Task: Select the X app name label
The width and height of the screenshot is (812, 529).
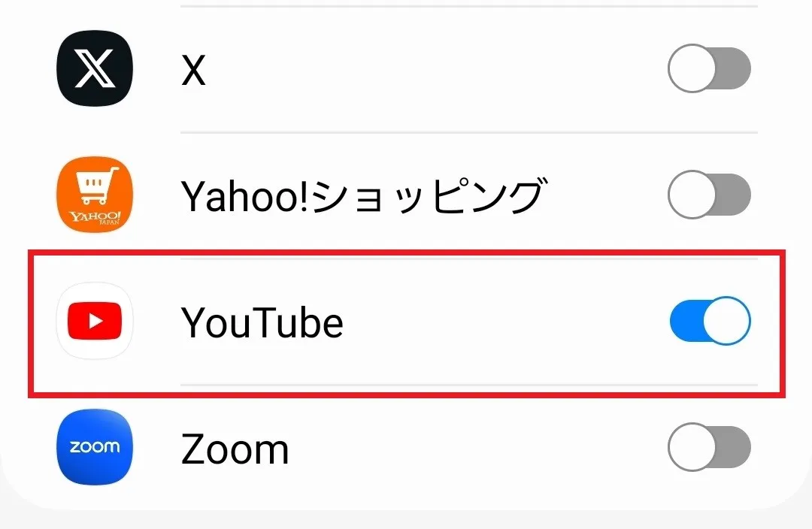Action: (194, 70)
